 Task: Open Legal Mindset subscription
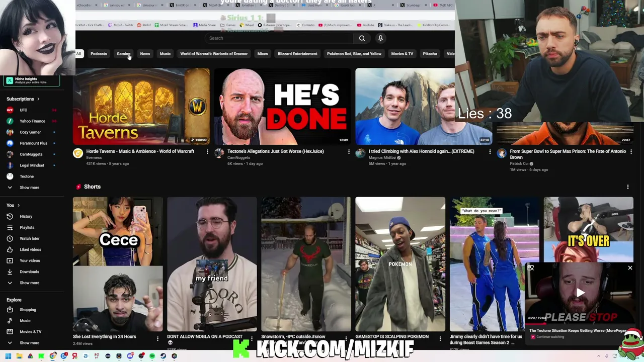pos(32,165)
